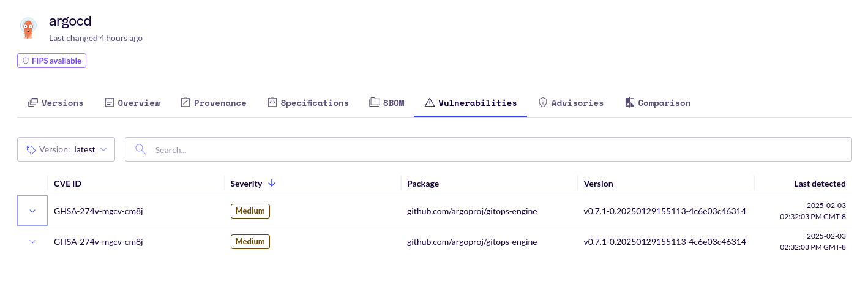Image resolution: width=868 pixels, height=284 pixels.
Task: Expand the first GHSA-274v-mgcv-cm8j row
Action: click(32, 211)
